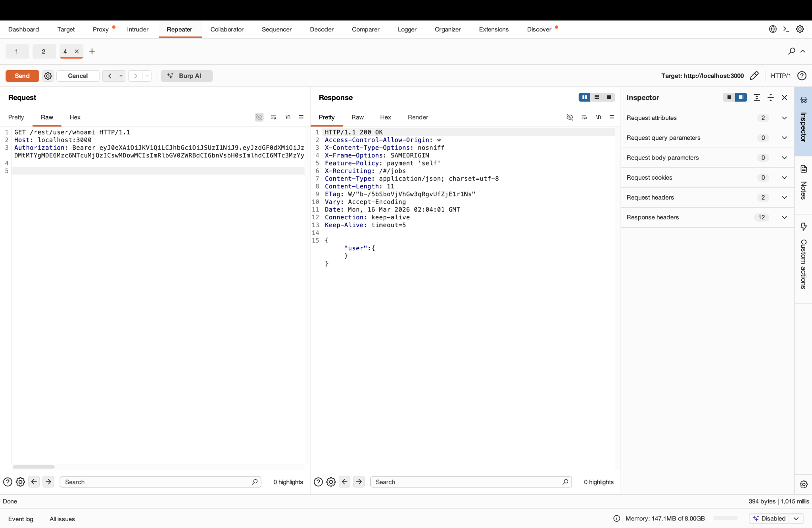This screenshot has width=812, height=528.
Task: Go to next response search match
Action: click(359, 482)
